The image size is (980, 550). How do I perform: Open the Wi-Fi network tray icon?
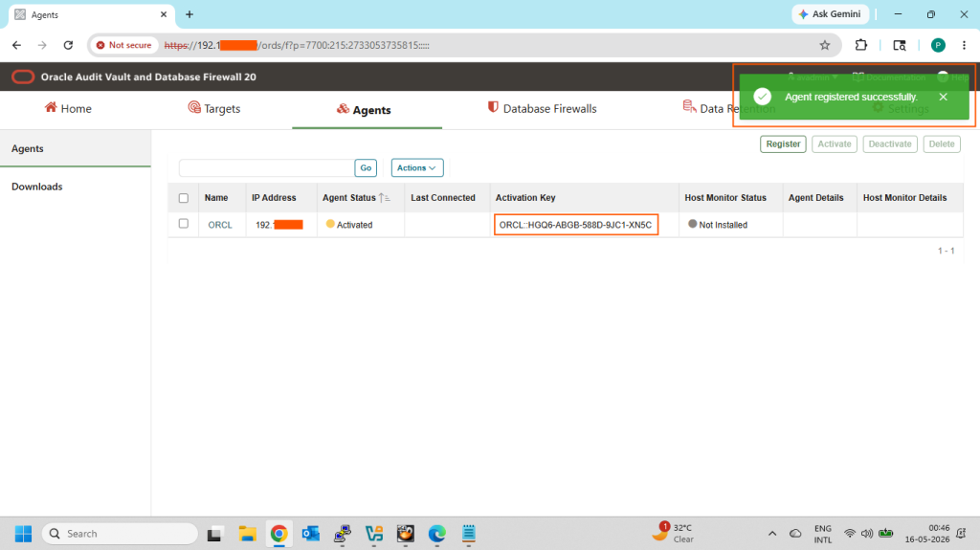tap(850, 534)
